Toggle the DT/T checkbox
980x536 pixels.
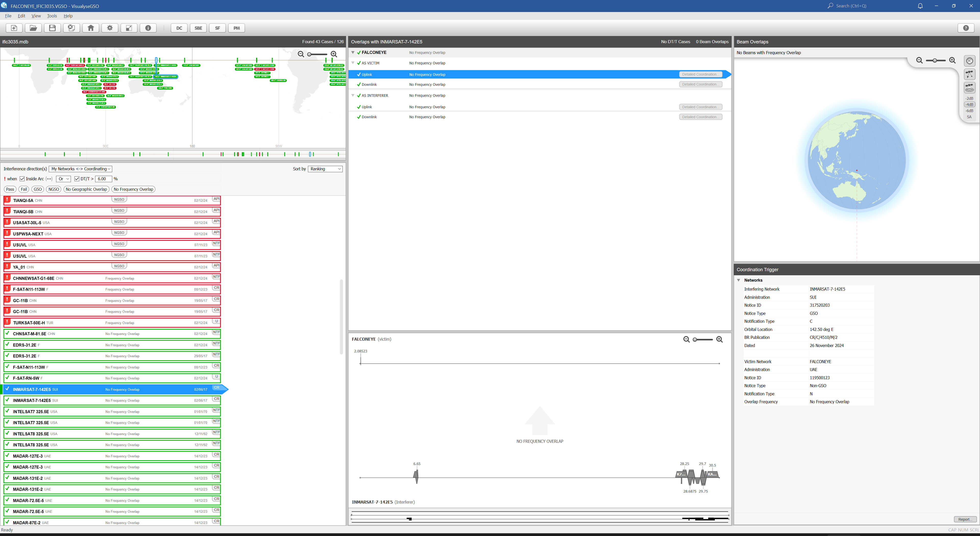[x=77, y=179]
